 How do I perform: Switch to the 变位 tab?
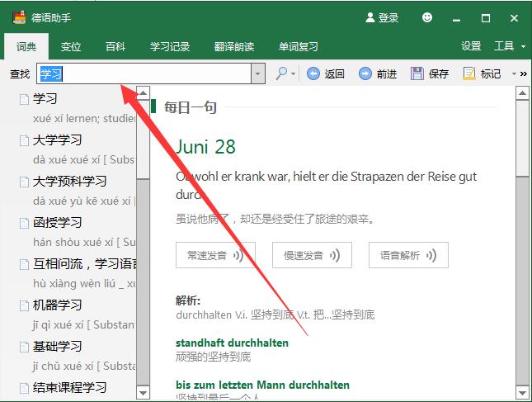tap(71, 46)
